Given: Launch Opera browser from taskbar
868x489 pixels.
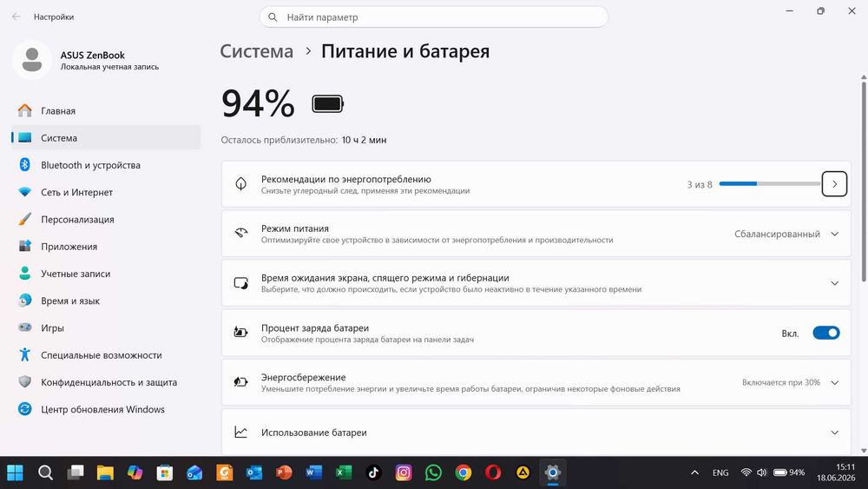Looking at the screenshot, I should coord(493,472).
